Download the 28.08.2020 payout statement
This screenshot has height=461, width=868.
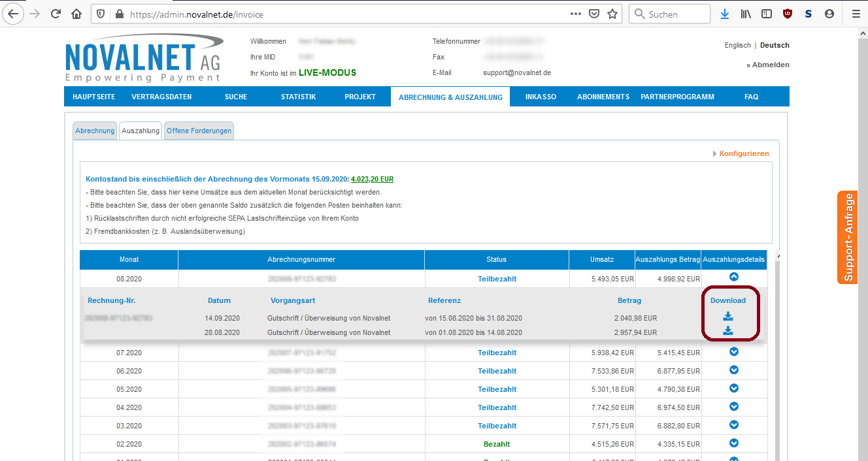[x=727, y=331]
